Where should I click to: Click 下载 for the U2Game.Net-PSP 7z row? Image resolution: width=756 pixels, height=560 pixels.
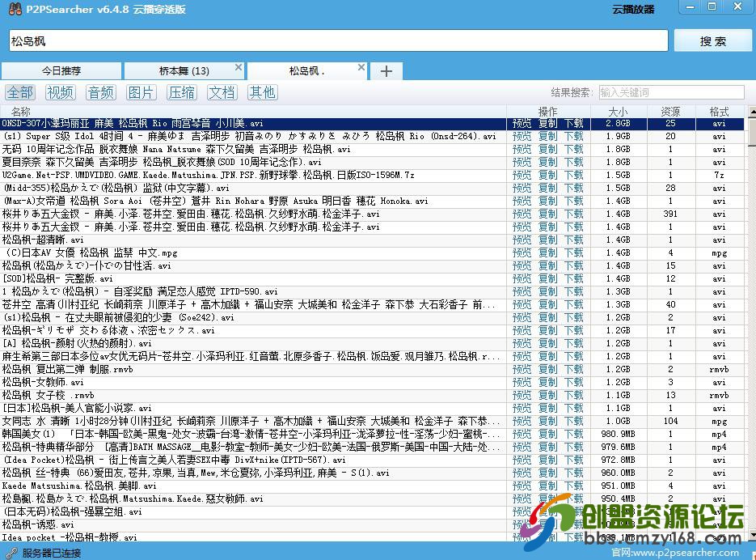(574, 176)
